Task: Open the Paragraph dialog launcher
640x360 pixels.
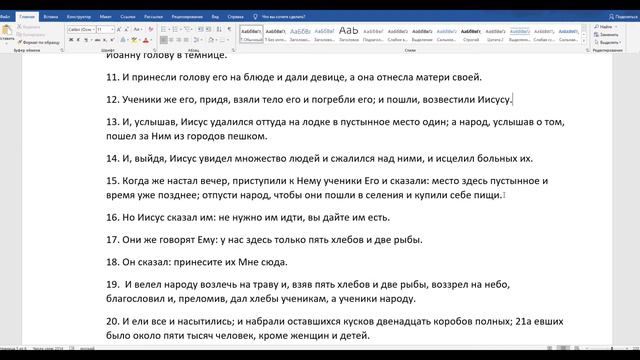Action: coord(233,51)
